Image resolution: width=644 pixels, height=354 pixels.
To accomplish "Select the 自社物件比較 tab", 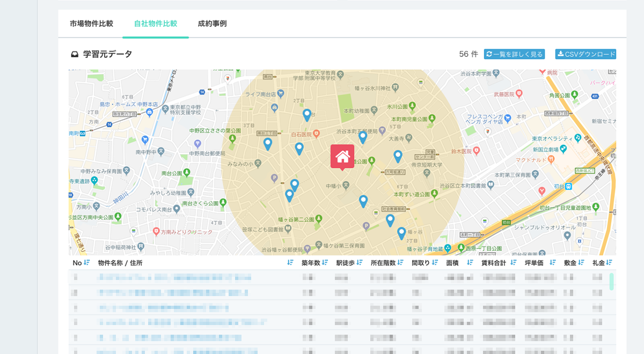I will 156,24.
